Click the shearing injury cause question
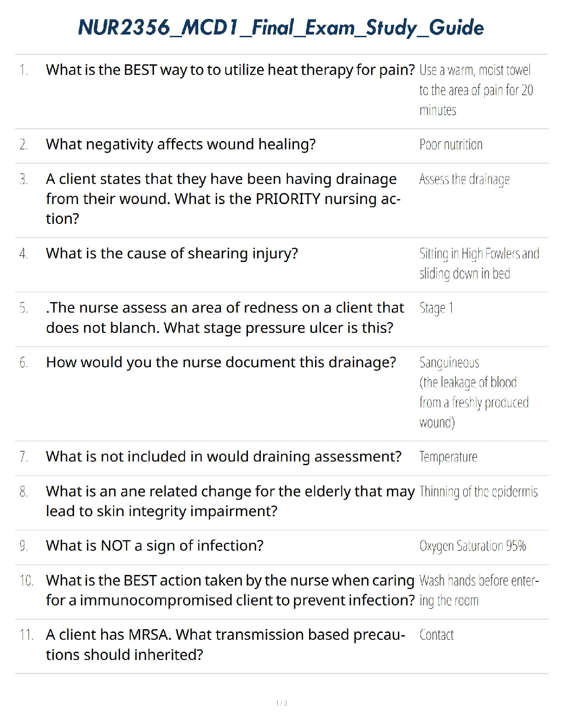The height and width of the screenshot is (728, 563). point(172,253)
